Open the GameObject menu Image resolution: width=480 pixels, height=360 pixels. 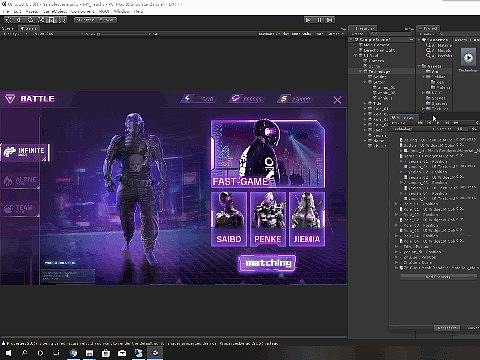pyautogui.click(x=55, y=11)
